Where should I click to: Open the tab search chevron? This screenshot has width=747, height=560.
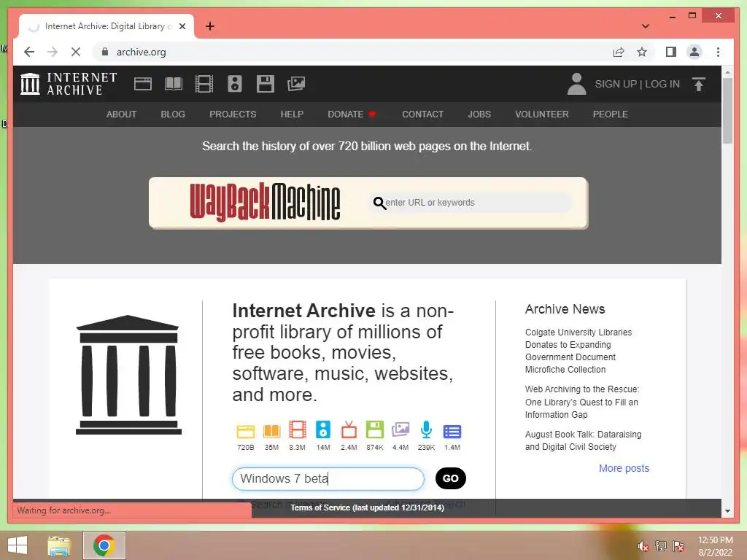coord(645,26)
